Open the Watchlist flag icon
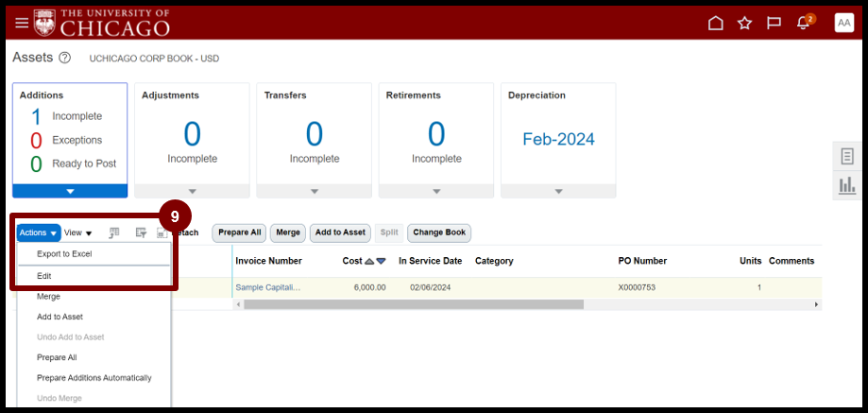Screen dimensions: 868x413 tap(774, 23)
